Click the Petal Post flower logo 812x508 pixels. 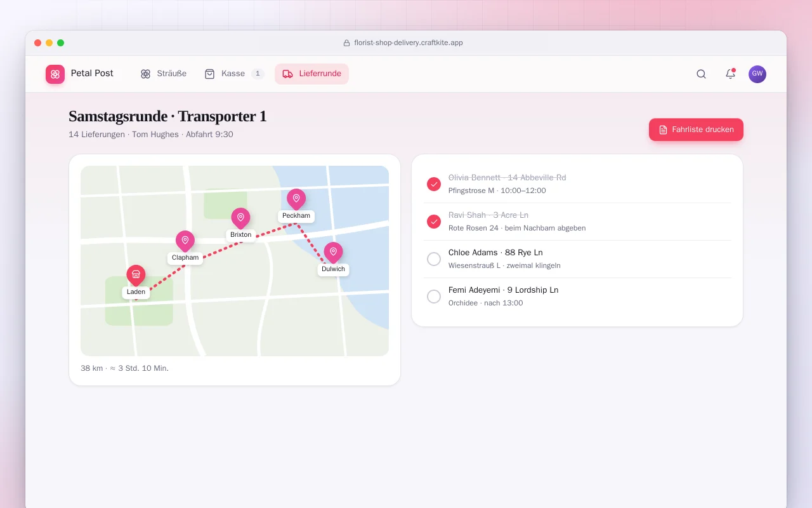(x=55, y=74)
